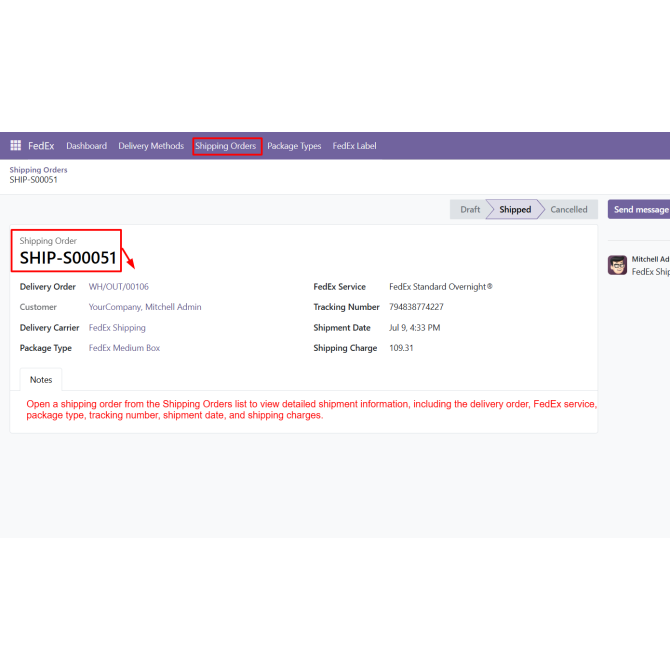Select the Shipped status stage
This screenshot has height=670, width=670.
click(515, 209)
